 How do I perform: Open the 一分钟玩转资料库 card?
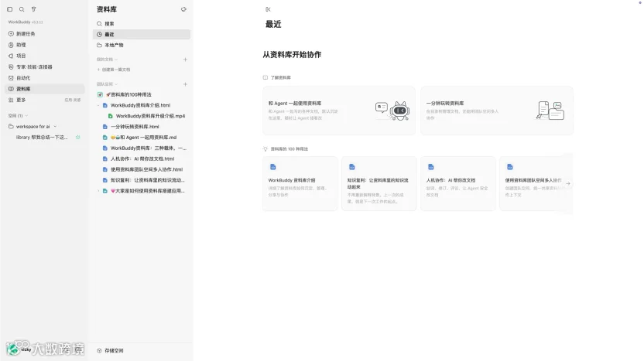pos(497,111)
